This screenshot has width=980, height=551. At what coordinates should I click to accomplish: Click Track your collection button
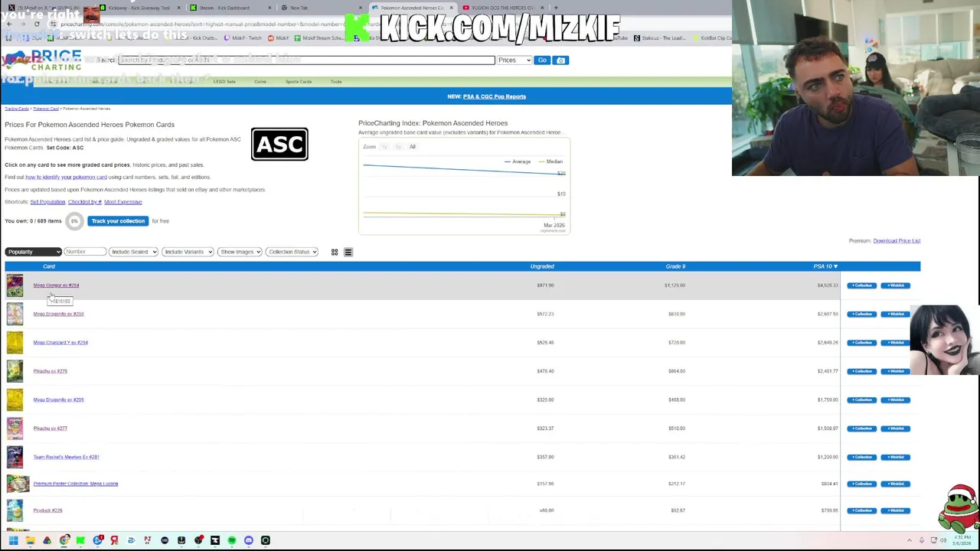tap(117, 221)
